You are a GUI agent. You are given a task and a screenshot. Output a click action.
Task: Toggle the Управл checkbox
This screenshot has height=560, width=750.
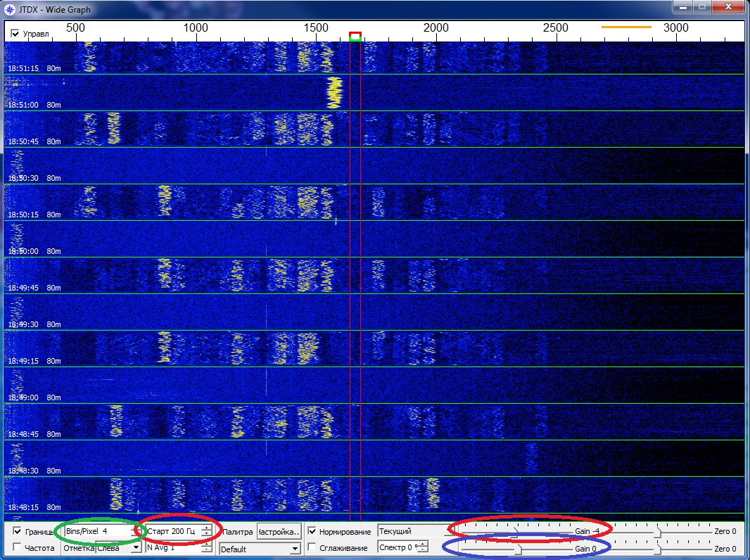point(15,33)
